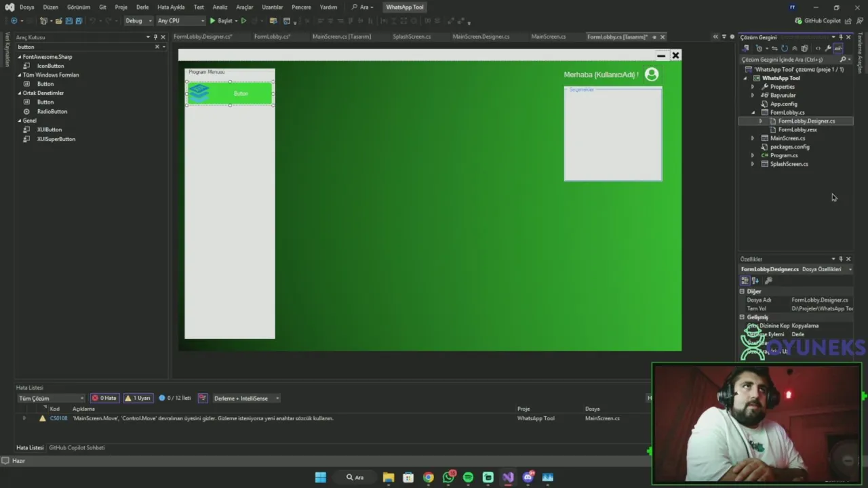
Task: Collapse the Tüm Windows Formları toolbox group
Action: click(x=20, y=75)
